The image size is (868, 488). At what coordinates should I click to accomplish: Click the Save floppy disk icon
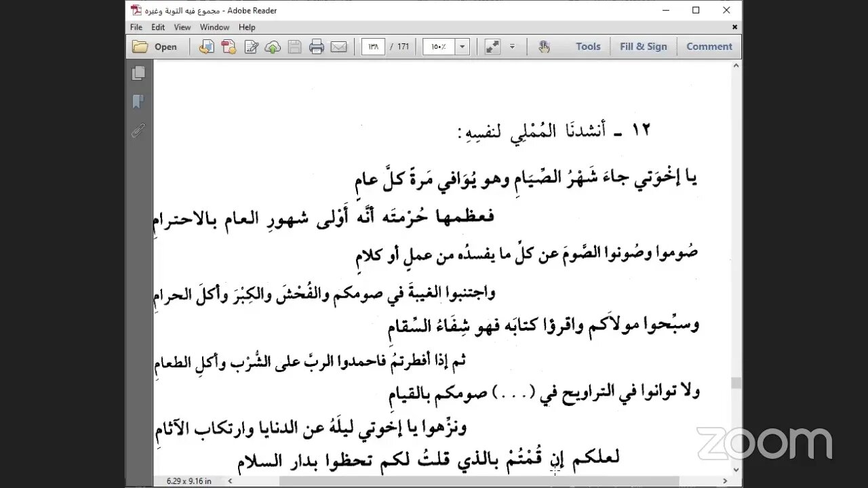pos(294,47)
